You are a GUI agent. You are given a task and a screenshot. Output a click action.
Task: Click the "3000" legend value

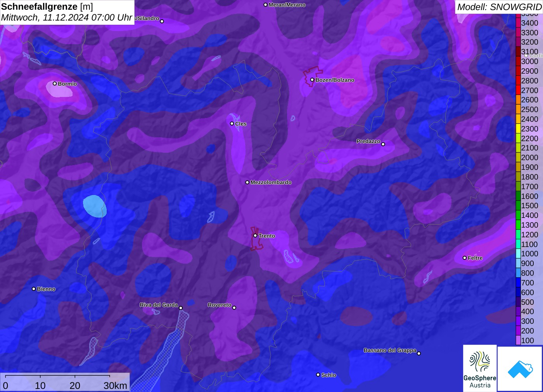(x=530, y=61)
